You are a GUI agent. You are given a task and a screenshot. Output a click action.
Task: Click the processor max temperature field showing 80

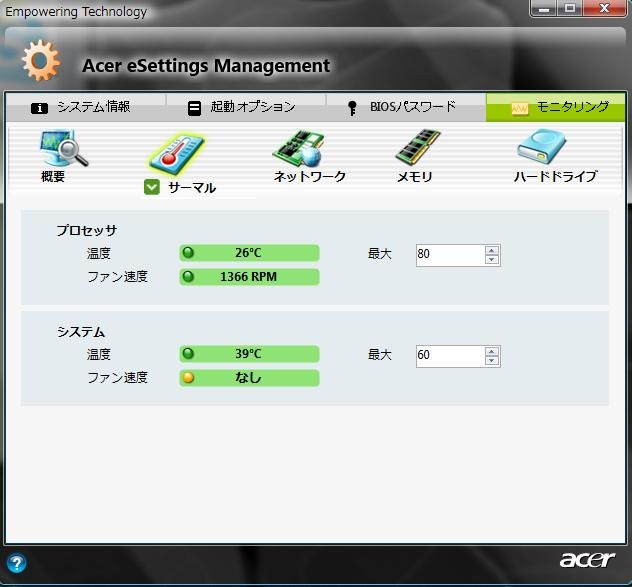coord(449,254)
